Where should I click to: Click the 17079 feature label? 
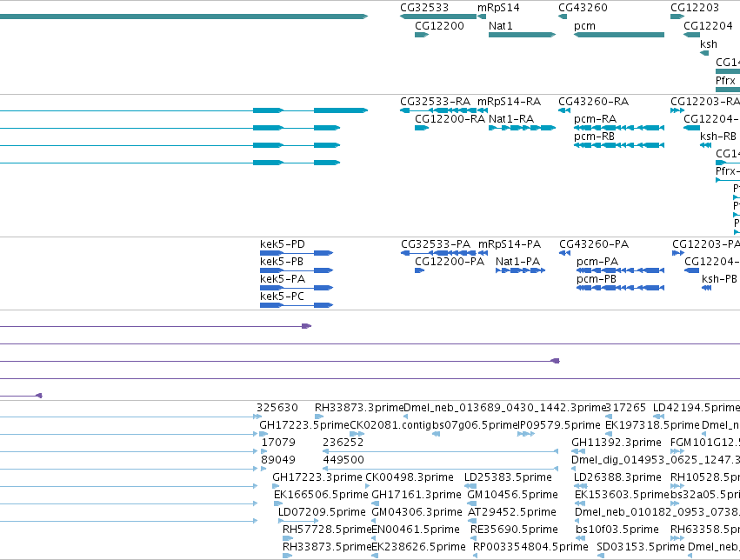(x=278, y=443)
